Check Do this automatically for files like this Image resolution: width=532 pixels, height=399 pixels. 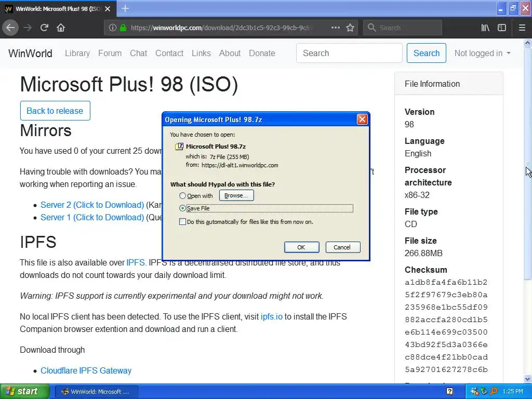(x=182, y=221)
